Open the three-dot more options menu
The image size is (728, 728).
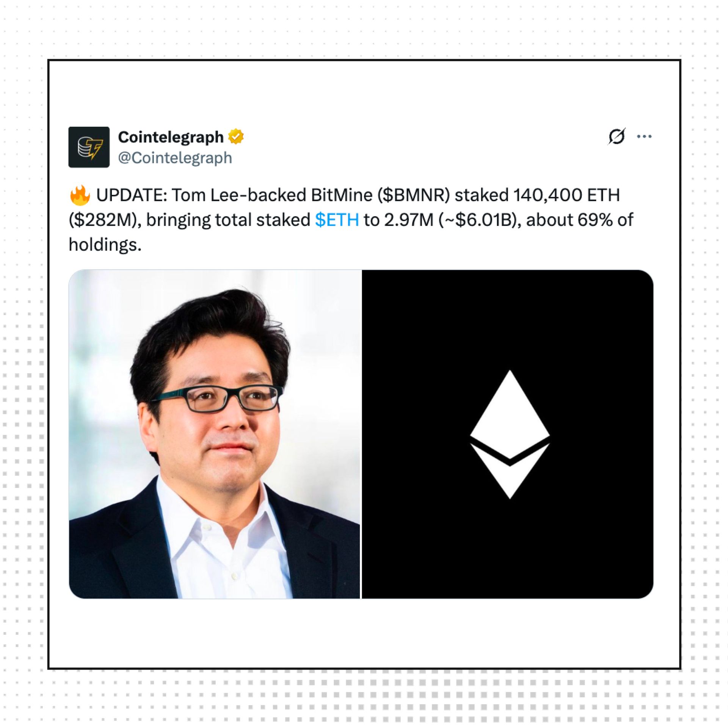[644, 136]
